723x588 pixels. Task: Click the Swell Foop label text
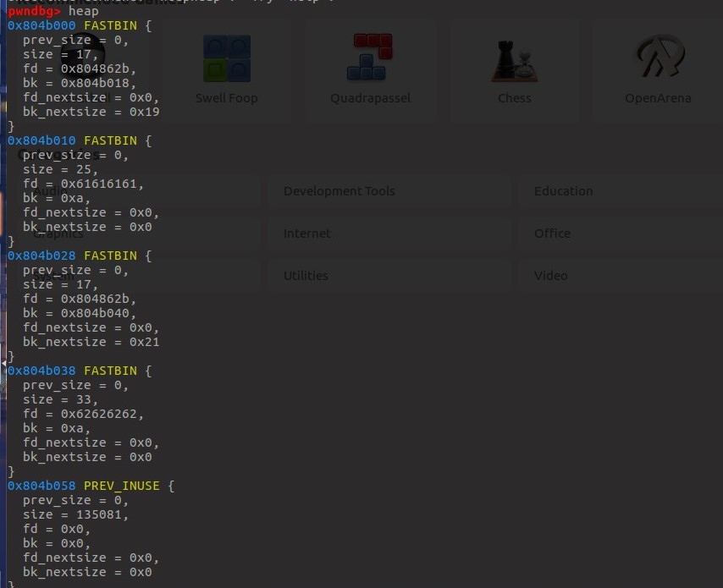click(x=226, y=97)
